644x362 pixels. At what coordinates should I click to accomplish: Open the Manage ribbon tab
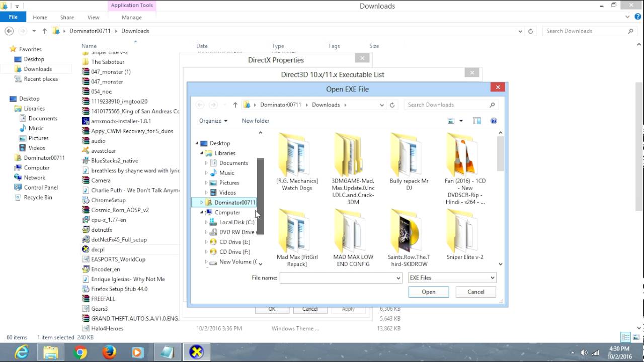pyautogui.click(x=132, y=17)
